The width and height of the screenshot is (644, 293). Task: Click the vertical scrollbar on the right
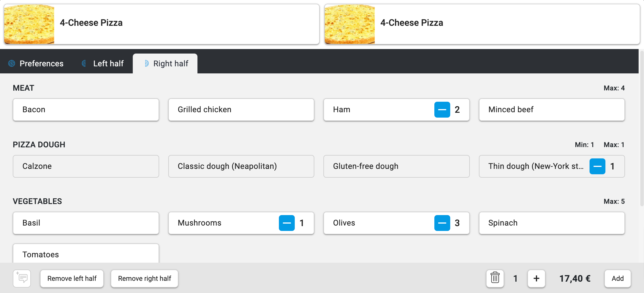pyautogui.click(x=642, y=128)
